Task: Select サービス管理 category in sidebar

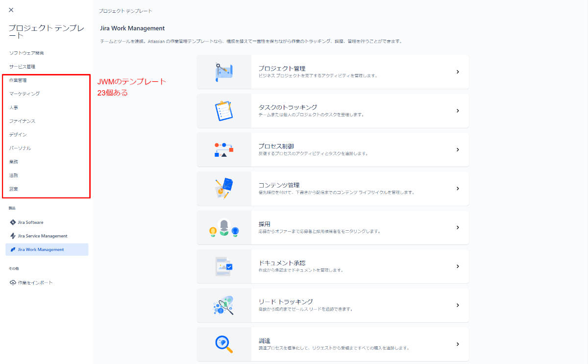Action: click(23, 67)
